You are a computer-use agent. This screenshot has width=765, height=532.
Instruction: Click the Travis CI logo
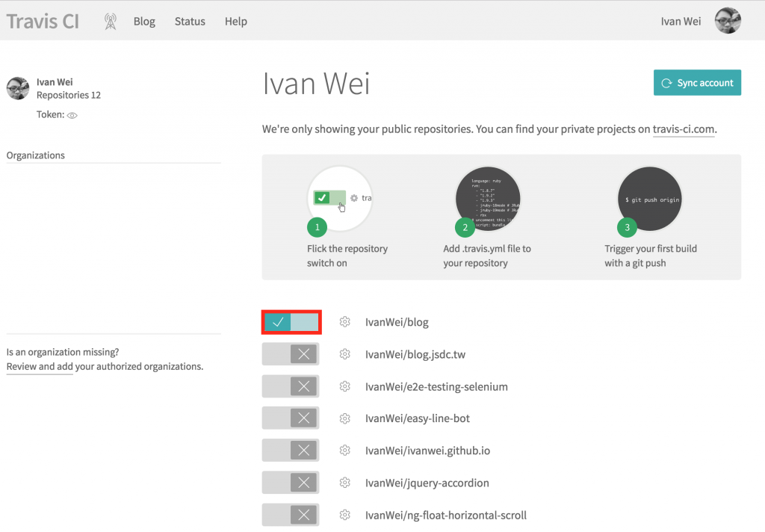click(43, 22)
